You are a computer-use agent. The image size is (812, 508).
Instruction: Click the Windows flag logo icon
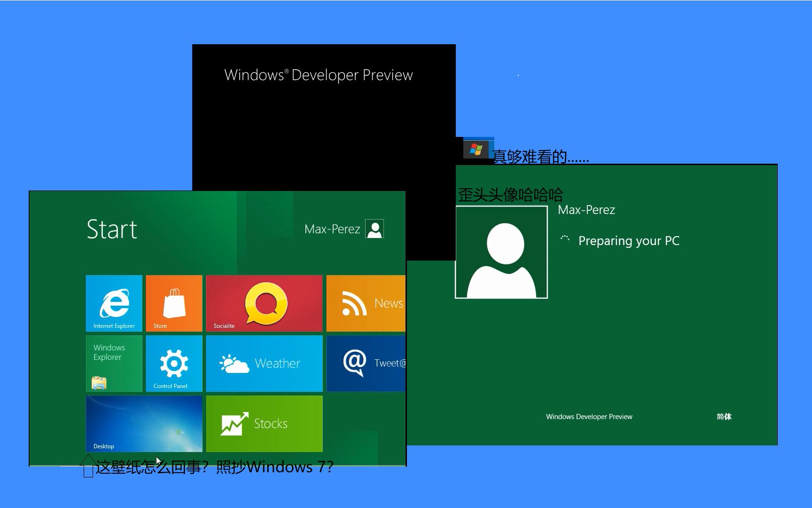(476, 150)
